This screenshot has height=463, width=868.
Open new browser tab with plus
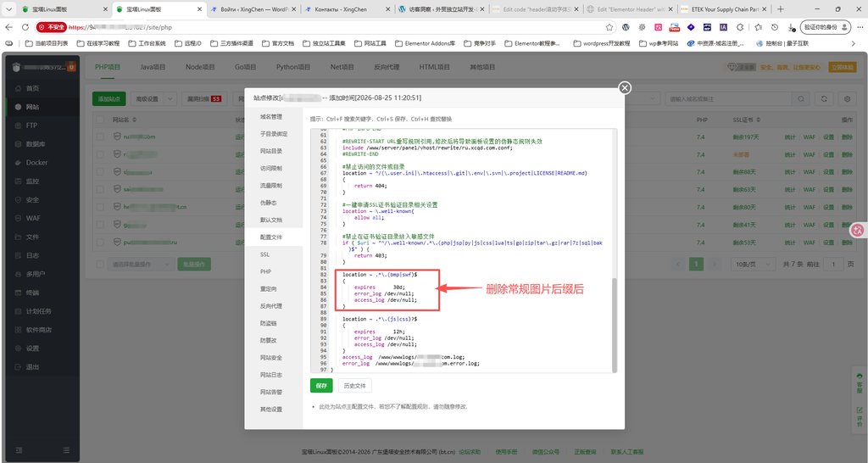[x=781, y=8]
